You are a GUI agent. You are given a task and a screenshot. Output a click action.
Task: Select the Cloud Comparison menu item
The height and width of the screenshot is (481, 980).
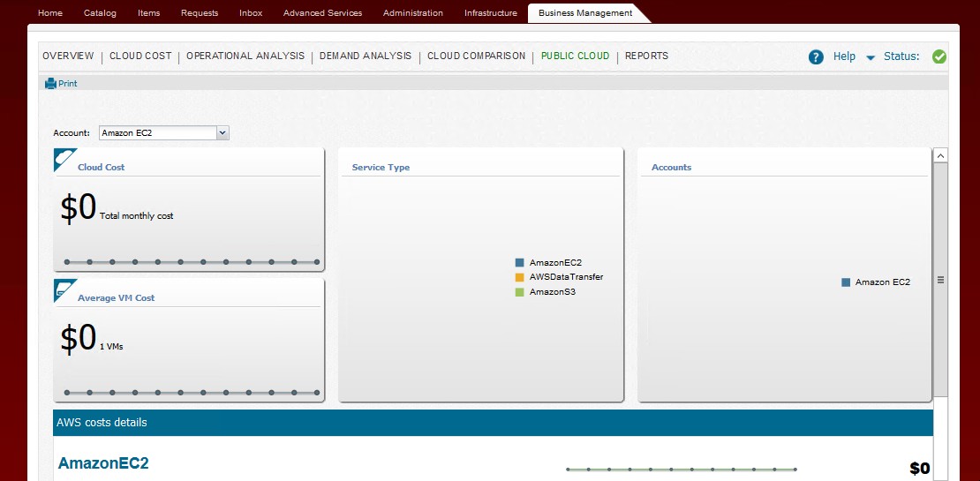[476, 56]
